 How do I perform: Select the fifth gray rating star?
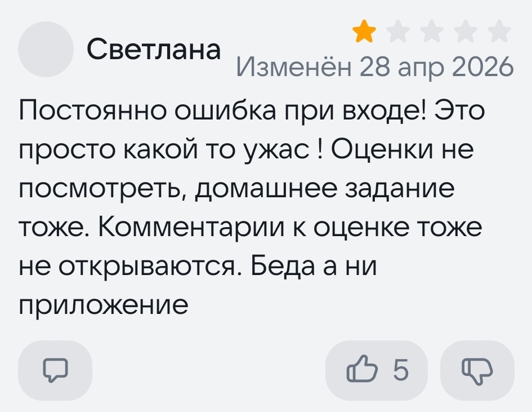[499, 31]
